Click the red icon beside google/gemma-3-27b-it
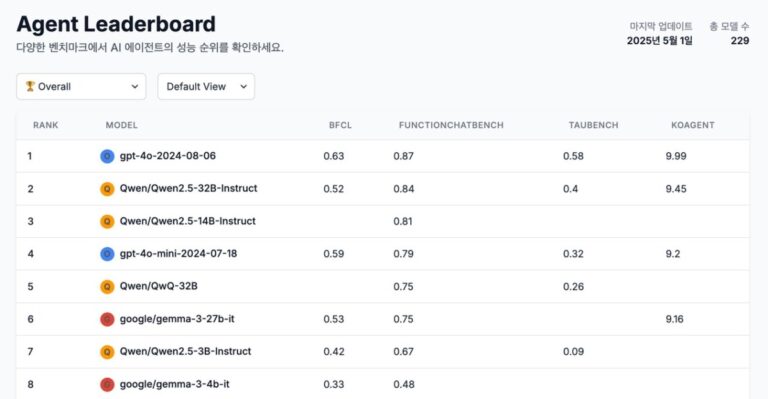This screenshot has height=399, width=768. click(107, 319)
